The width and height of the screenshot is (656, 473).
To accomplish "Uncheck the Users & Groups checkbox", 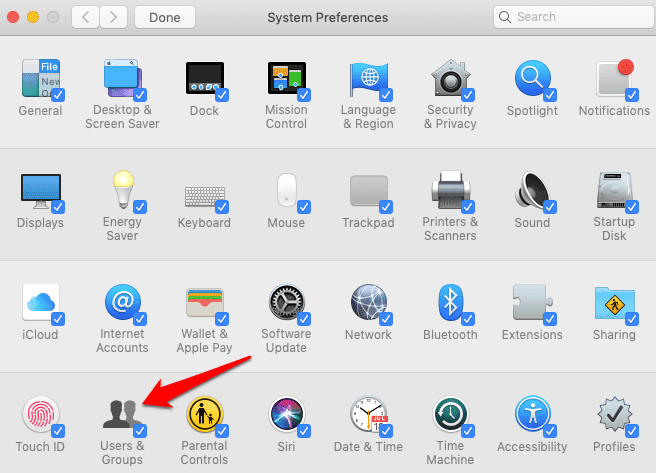I will (140, 431).
